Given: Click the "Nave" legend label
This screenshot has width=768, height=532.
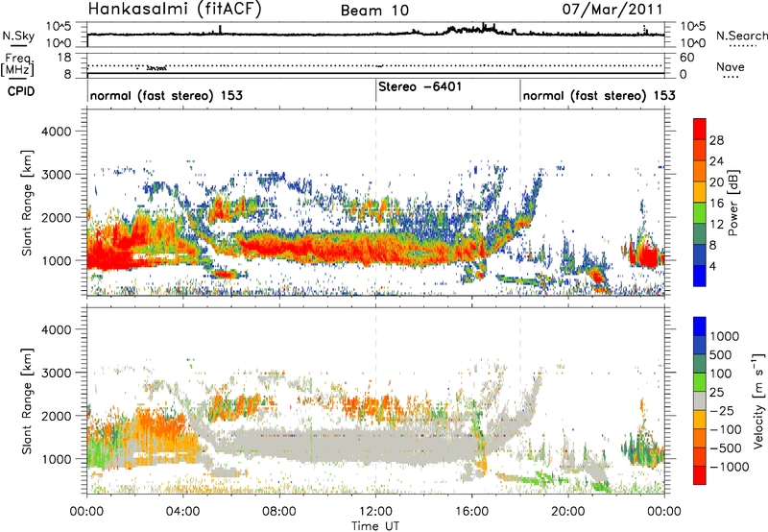Looking at the screenshot, I should 731,66.
